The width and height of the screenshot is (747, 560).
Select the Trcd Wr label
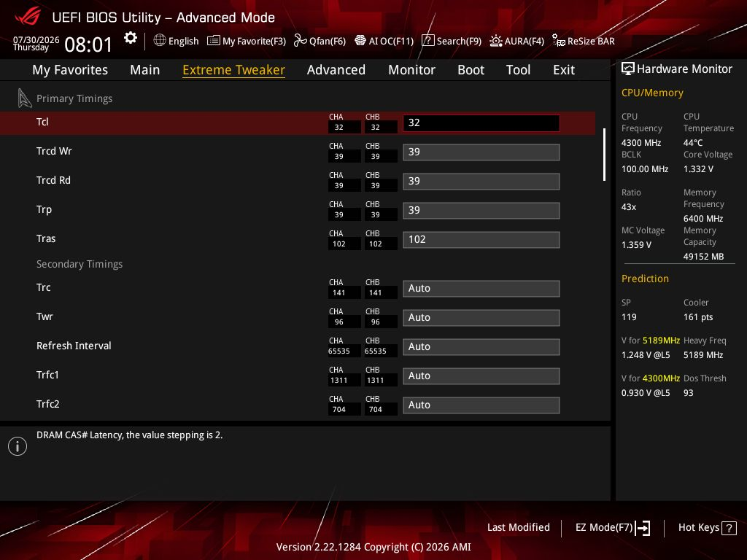[54, 151]
